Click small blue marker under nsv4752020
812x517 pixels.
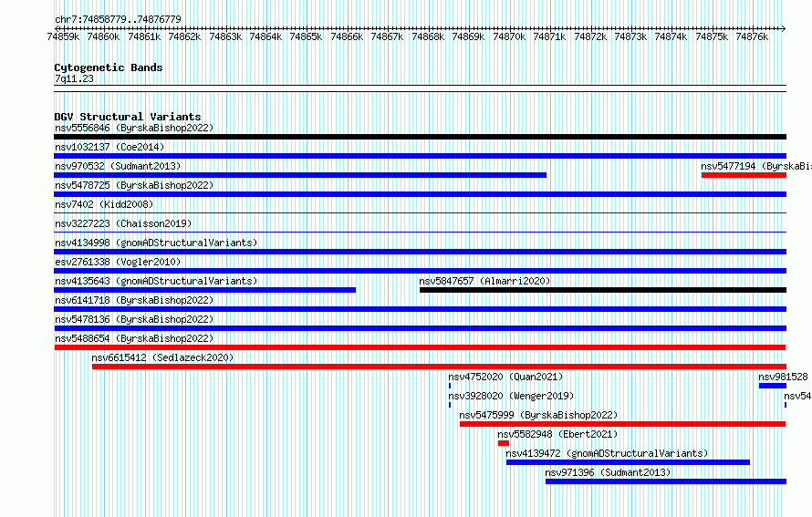[450, 386]
